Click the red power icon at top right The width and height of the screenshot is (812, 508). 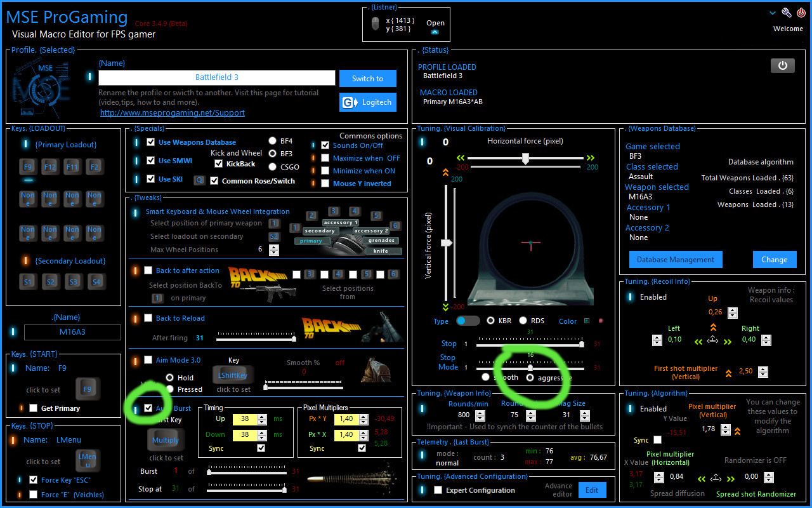point(801,13)
